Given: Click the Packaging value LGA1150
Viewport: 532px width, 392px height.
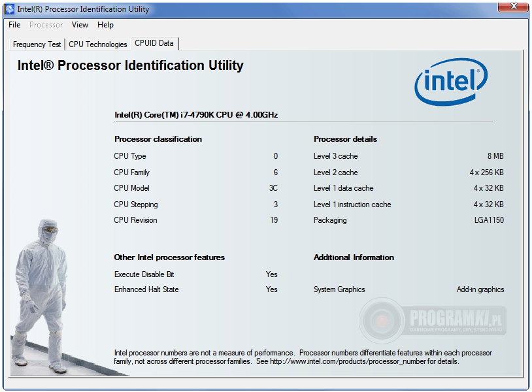Looking at the screenshot, I should coord(489,220).
